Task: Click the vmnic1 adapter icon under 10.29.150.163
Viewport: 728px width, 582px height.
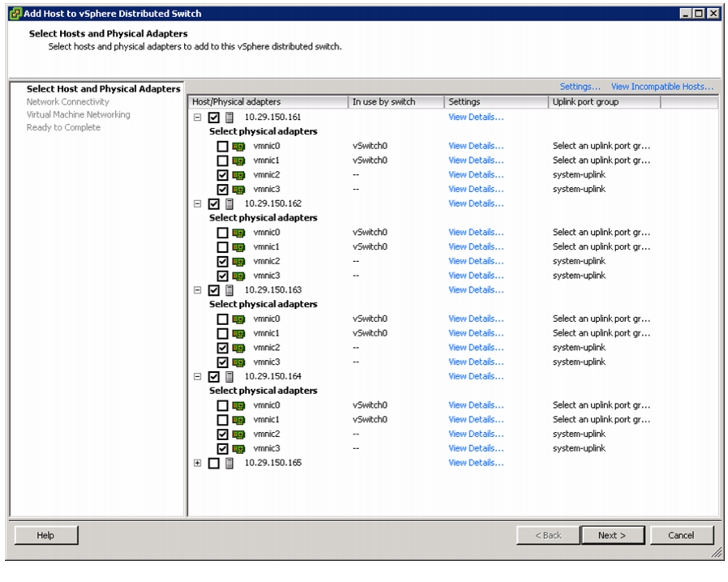Action: 238,334
